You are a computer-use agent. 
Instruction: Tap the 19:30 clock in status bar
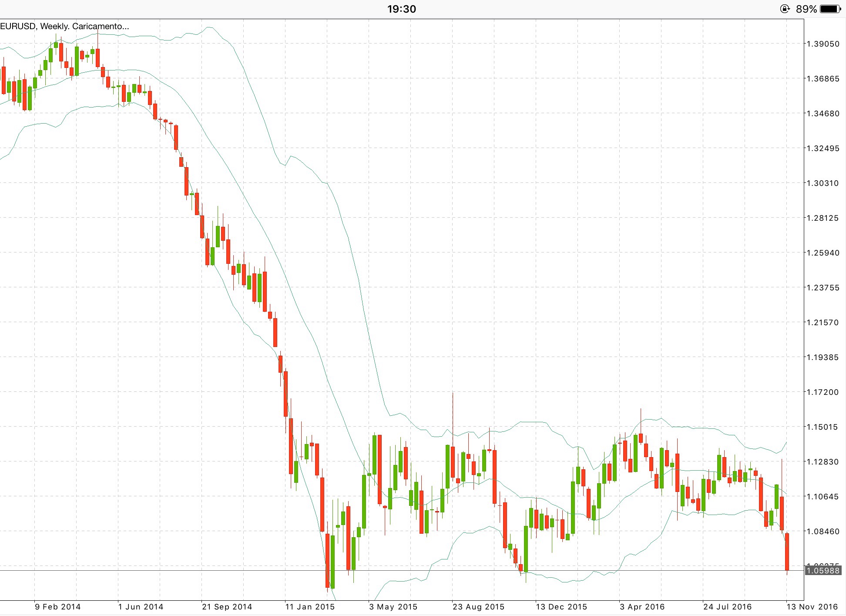click(x=401, y=9)
